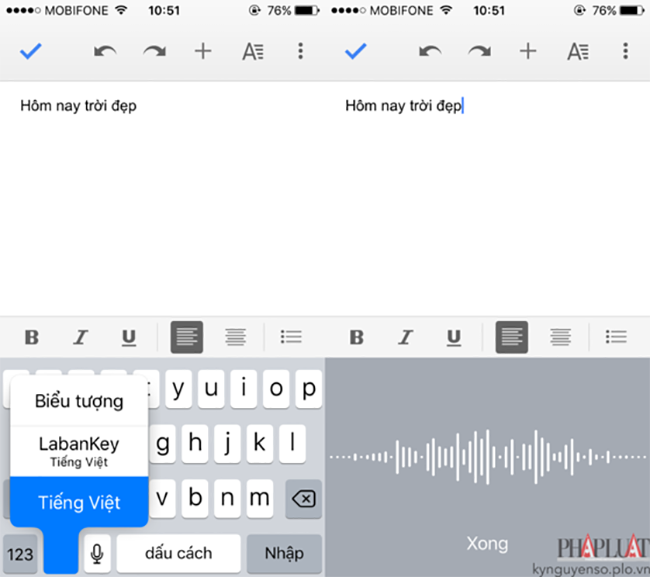Click the redo arrow in the right screen
650x577 pixels.
[x=480, y=51]
